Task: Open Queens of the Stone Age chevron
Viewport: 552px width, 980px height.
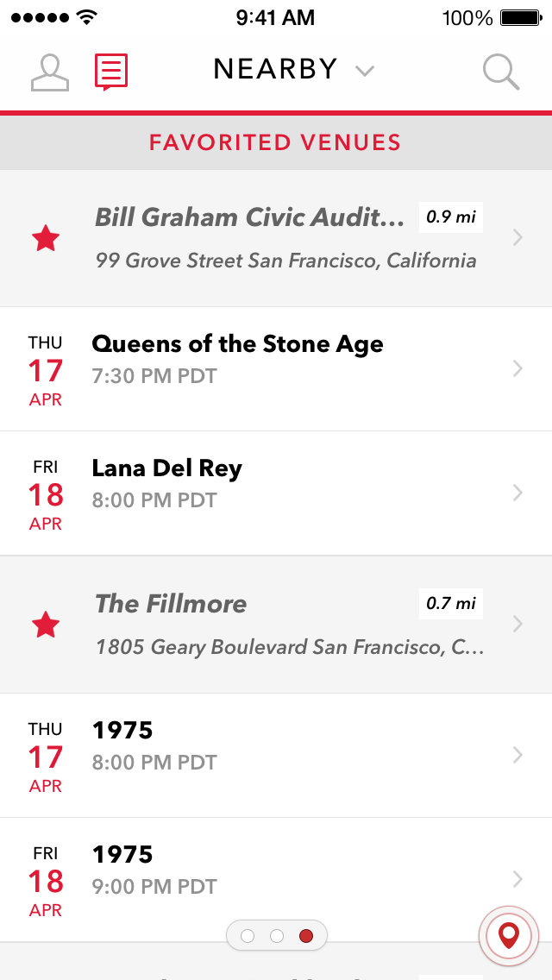Action: pos(517,368)
